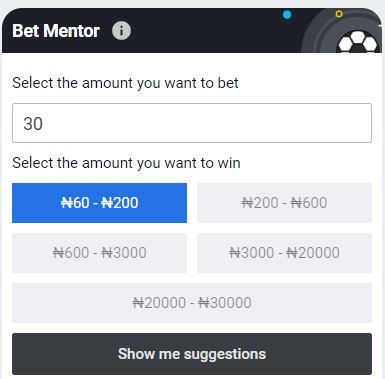Click the blue dot in the header
The height and width of the screenshot is (379, 385).
(287, 15)
